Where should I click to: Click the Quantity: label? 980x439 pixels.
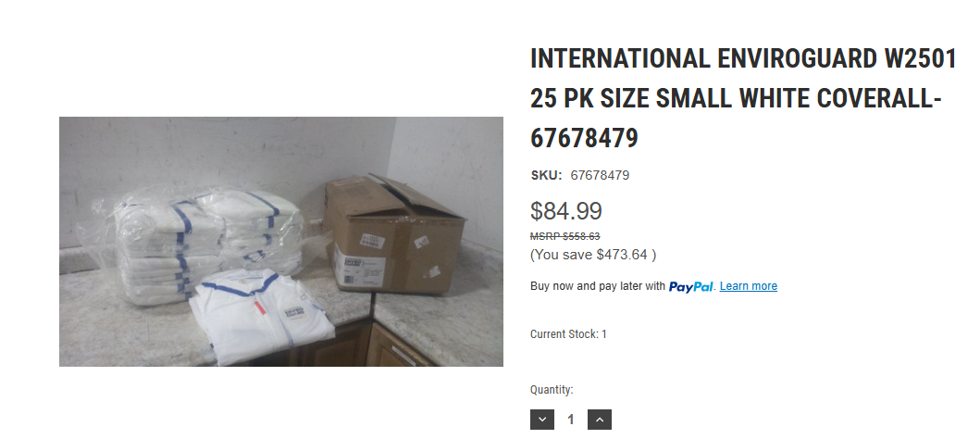click(x=552, y=390)
